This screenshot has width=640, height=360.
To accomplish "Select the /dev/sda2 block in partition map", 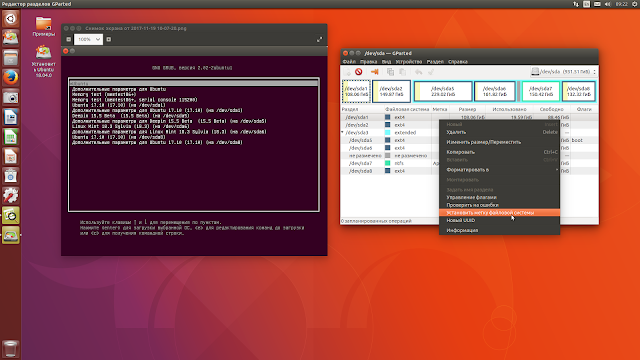I will pos(391,91).
